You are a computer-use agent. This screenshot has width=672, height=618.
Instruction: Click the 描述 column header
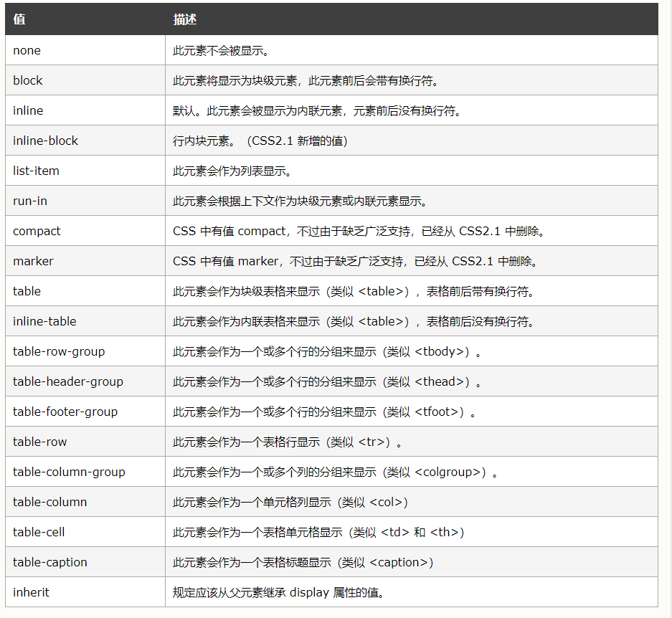[412, 19]
